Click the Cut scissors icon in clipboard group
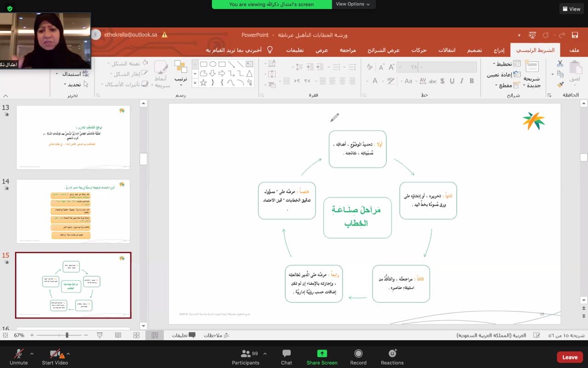Image resolution: width=588 pixels, height=368 pixels. coord(560,64)
